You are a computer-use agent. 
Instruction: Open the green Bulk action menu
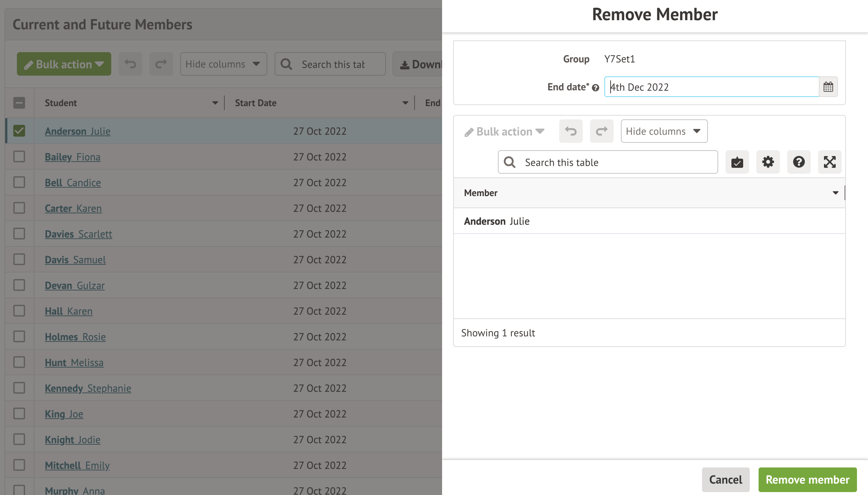pyautogui.click(x=64, y=64)
